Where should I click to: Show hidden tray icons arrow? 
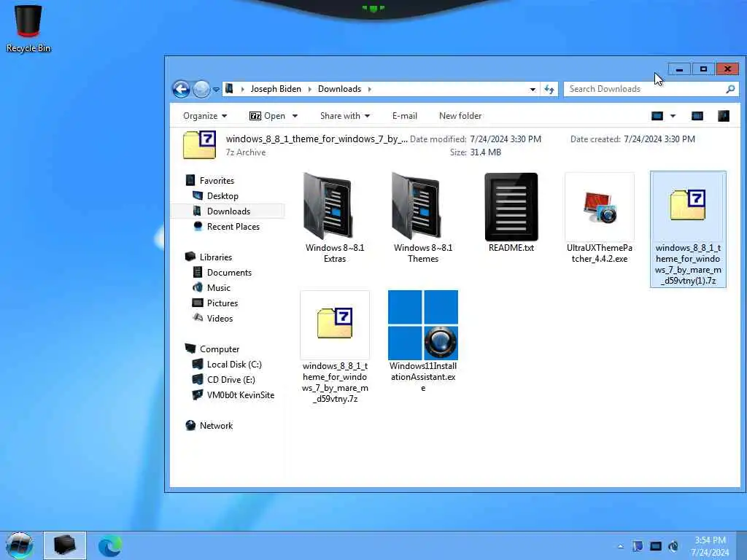(620, 546)
